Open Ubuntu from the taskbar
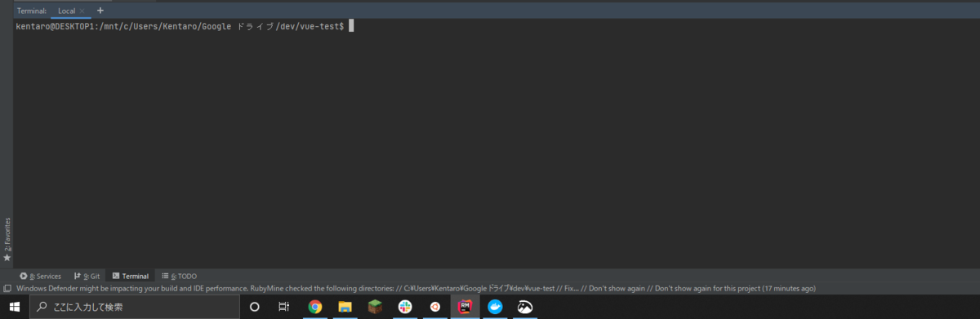 coord(434,307)
